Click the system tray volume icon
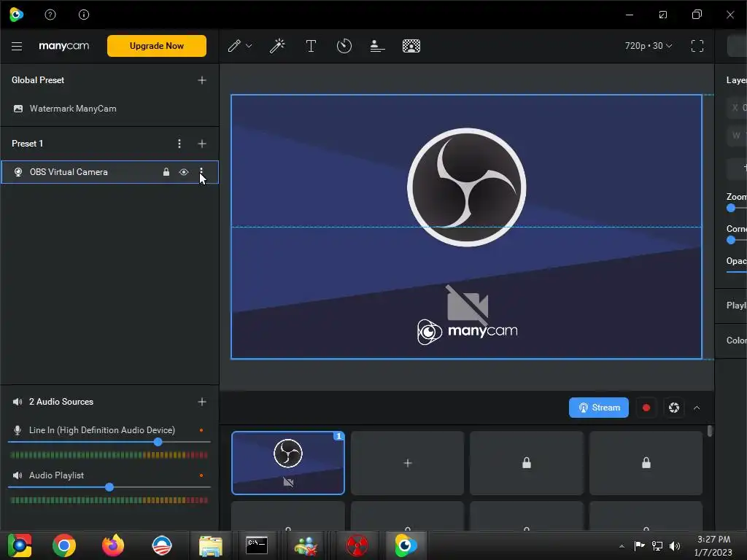Screen dimensions: 747x560 [675, 545]
